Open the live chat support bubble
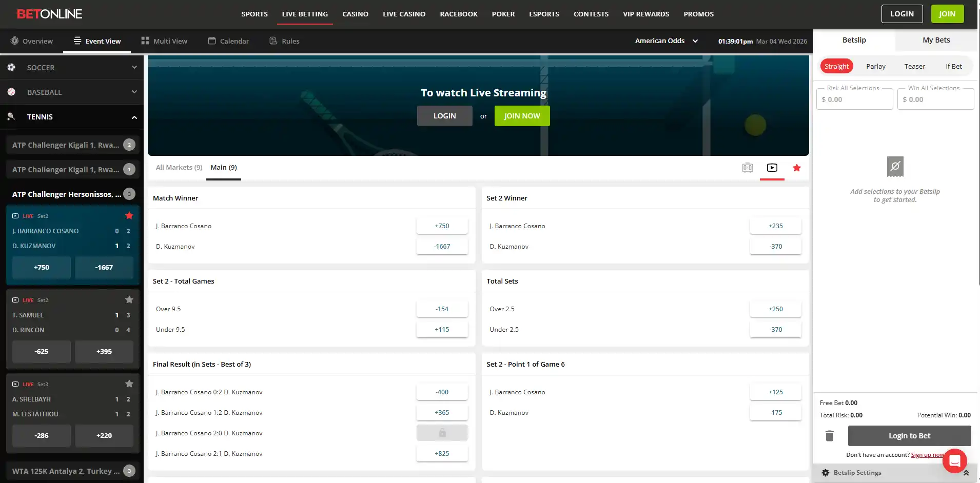Viewport: 980px width, 483px height. click(x=955, y=461)
